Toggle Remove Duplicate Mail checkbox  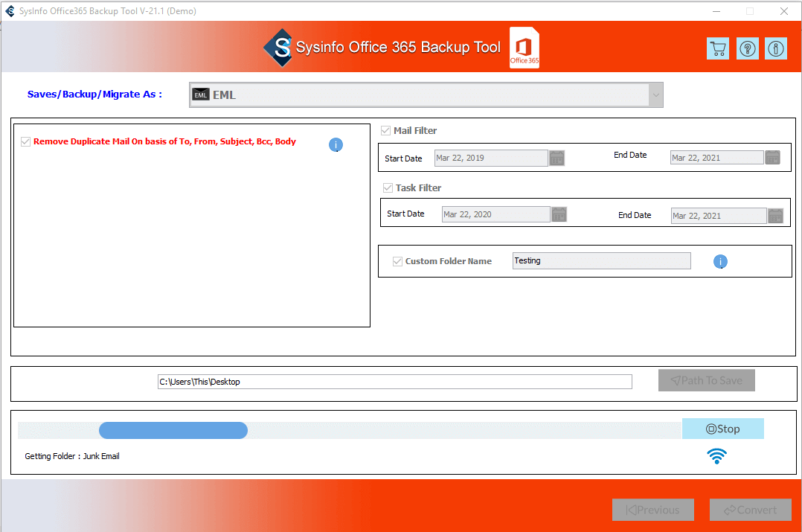click(x=25, y=141)
